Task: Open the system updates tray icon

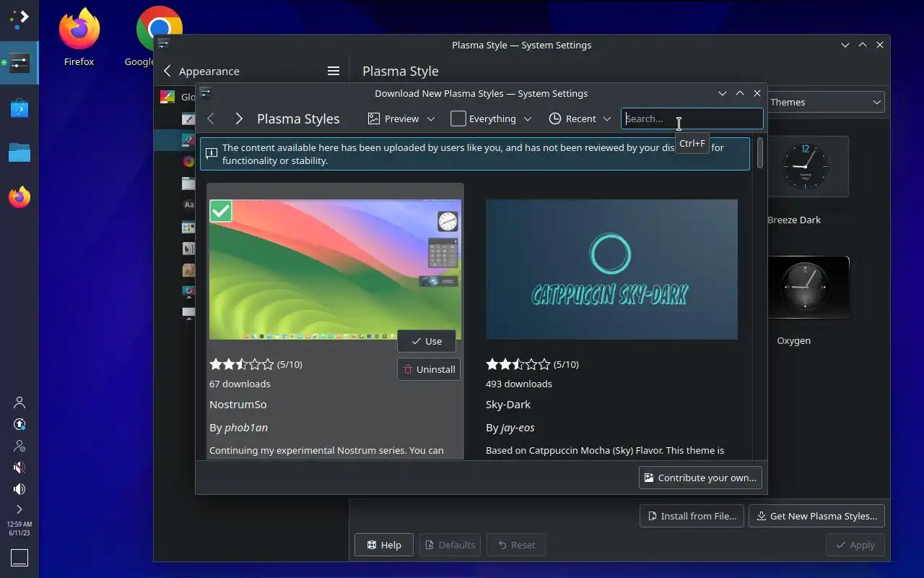Action: coord(19,424)
